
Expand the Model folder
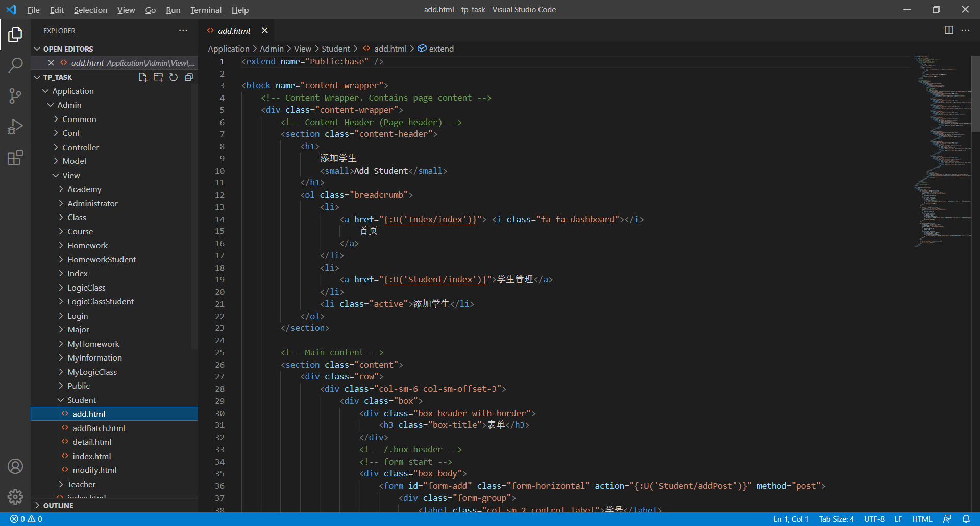coord(114,161)
